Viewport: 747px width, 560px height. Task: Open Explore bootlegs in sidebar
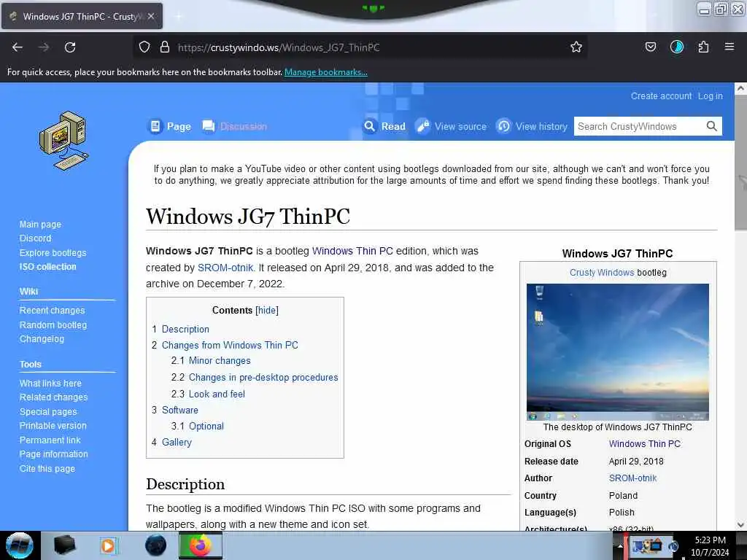coord(53,252)
